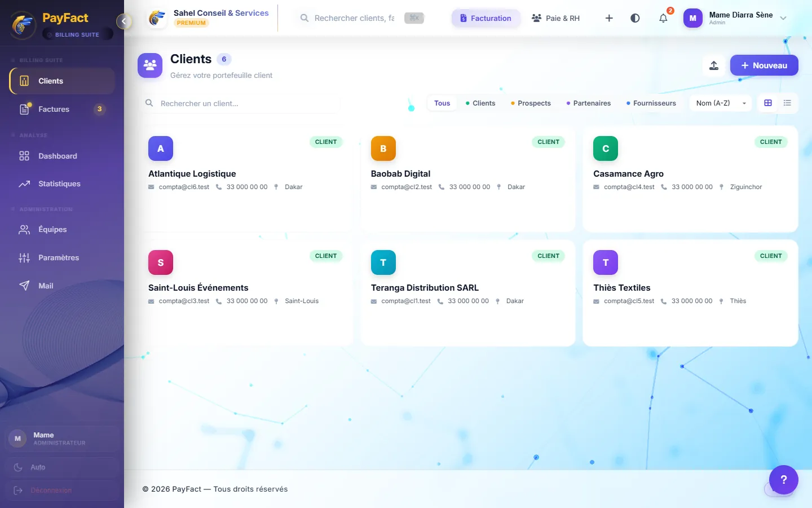Image resolution: width=812 pixels, height=508 pixels.
Task: Click the Sahel Conseil & Services company logo
Action: (x=157, y=18)
